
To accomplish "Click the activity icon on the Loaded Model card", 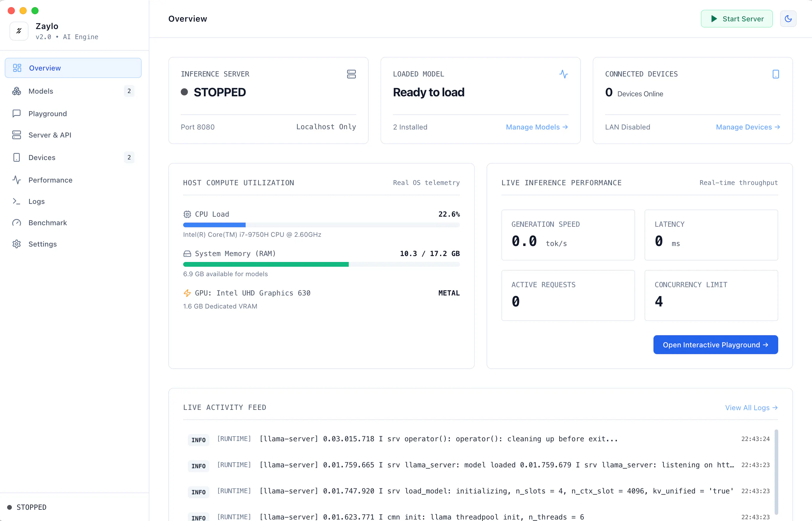I will click(x=563, y=74).
